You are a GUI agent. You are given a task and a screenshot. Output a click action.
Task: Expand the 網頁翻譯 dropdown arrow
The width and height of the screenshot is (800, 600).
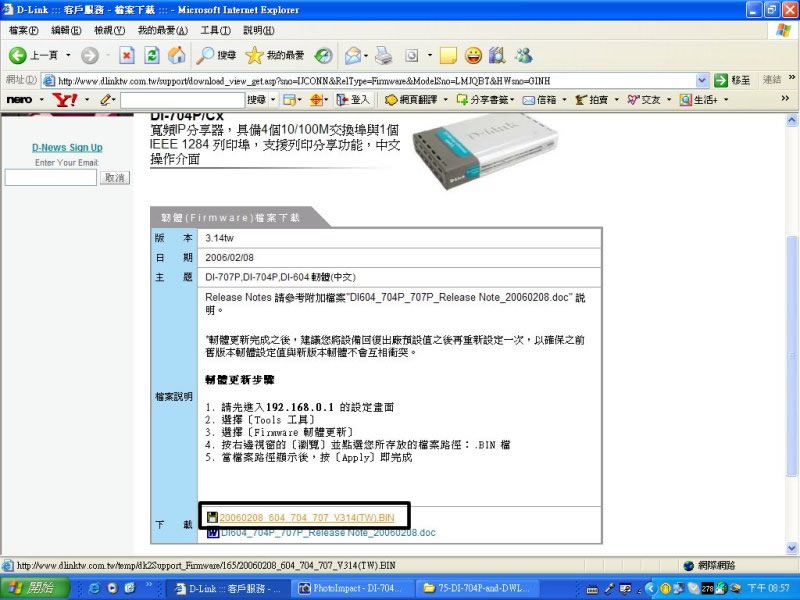click(x=445, y=99)
